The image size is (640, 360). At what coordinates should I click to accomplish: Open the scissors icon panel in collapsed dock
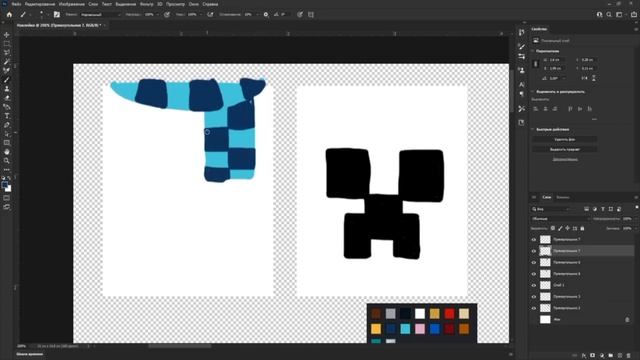[522, 109]
